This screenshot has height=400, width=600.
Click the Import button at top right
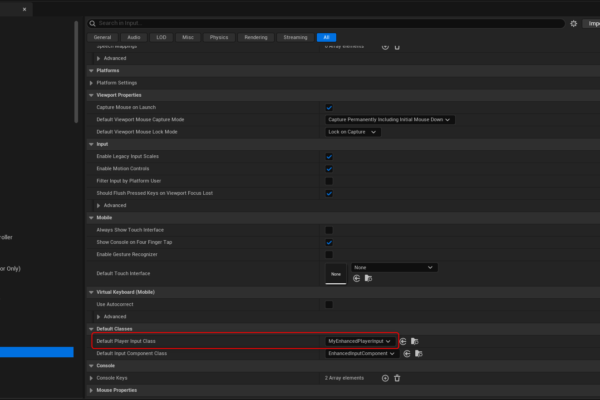click(x=592, y=24)
